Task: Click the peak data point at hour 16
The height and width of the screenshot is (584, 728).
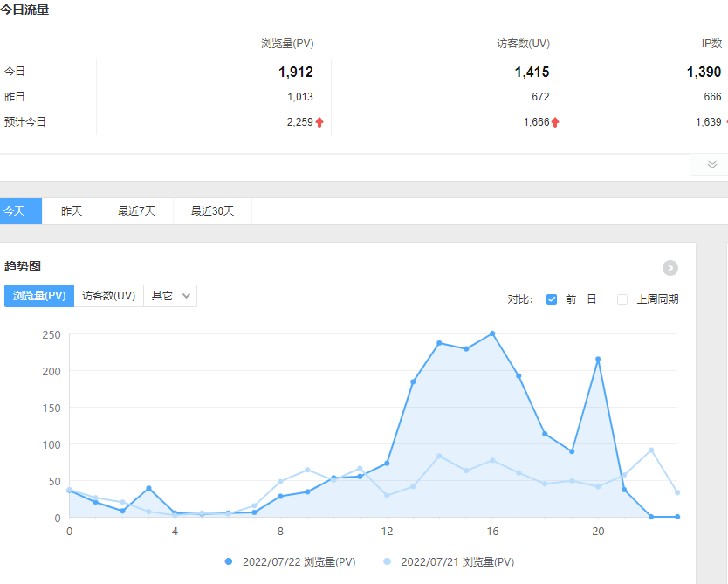Action: [492, 333]
